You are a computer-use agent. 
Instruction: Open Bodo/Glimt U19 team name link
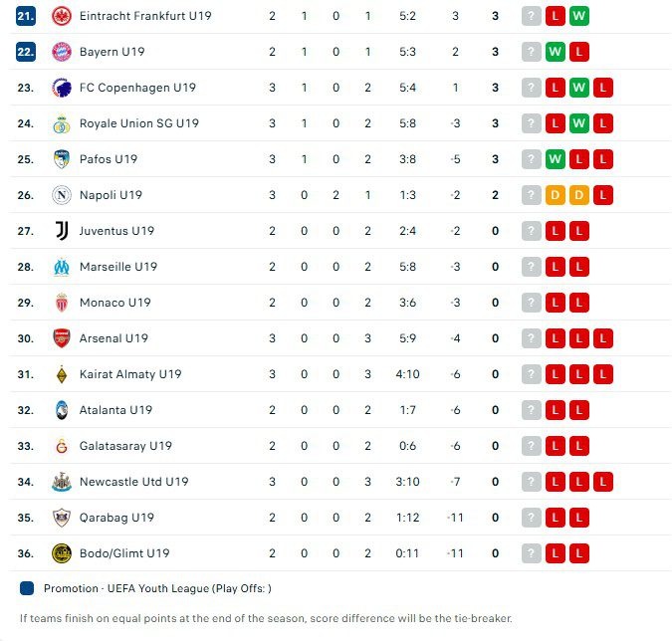tap(124, 553)
